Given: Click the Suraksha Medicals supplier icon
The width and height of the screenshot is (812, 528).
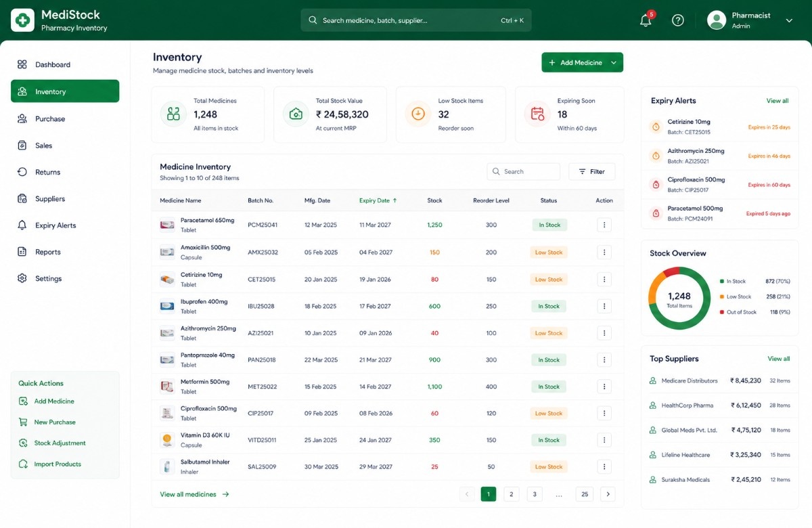Looking at the screenshot, I should click(x=653, y=480).
